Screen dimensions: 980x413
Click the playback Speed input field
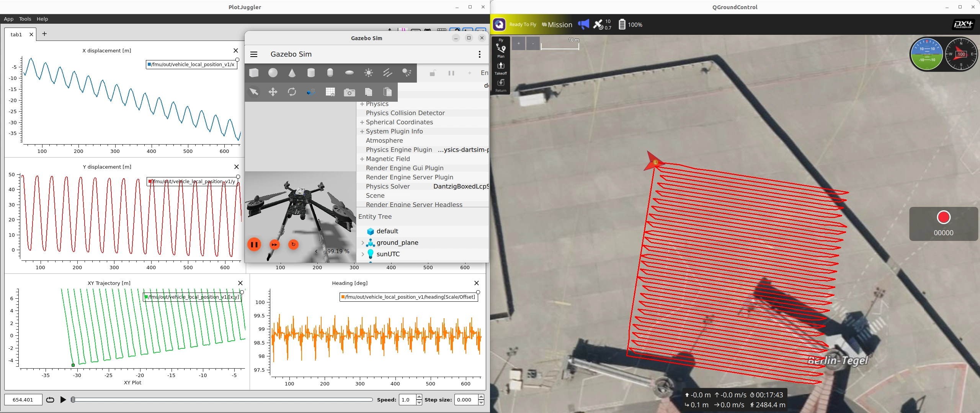point(407,400)
